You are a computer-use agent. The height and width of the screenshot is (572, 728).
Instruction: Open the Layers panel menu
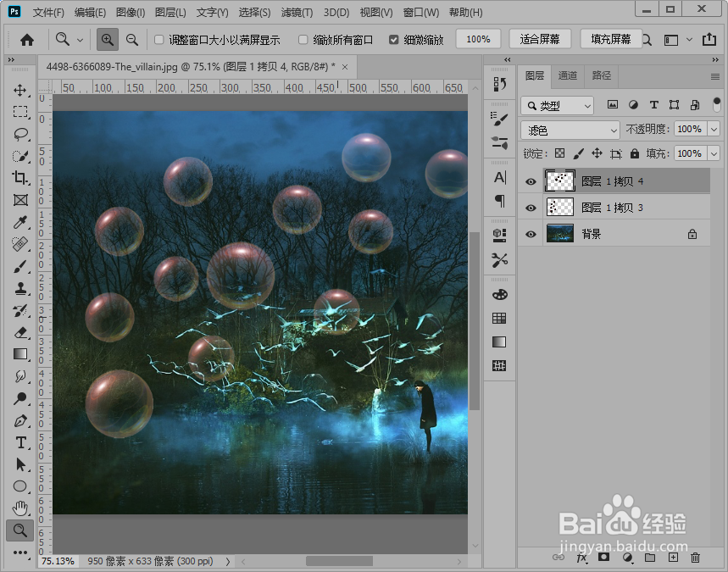[715, 76]
